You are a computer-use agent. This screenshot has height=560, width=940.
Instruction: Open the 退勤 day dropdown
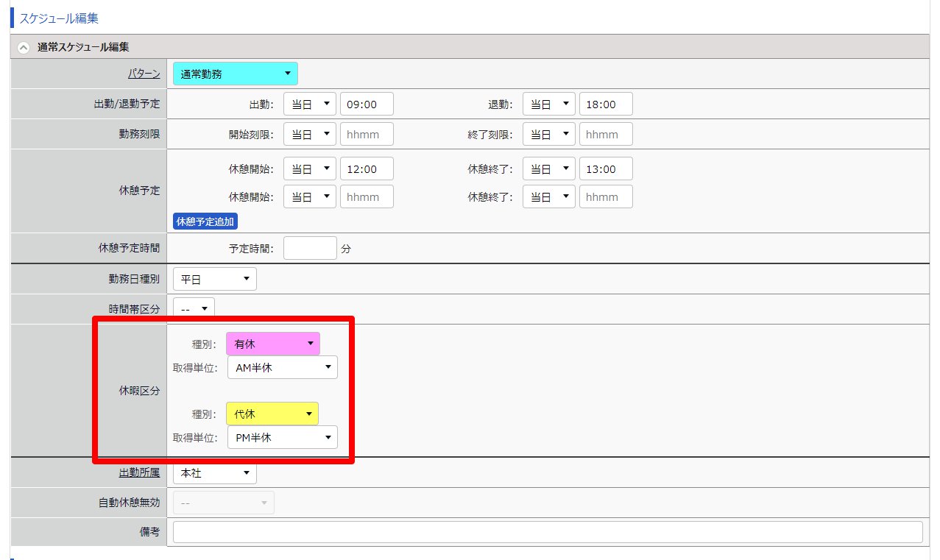click(549, 104)
